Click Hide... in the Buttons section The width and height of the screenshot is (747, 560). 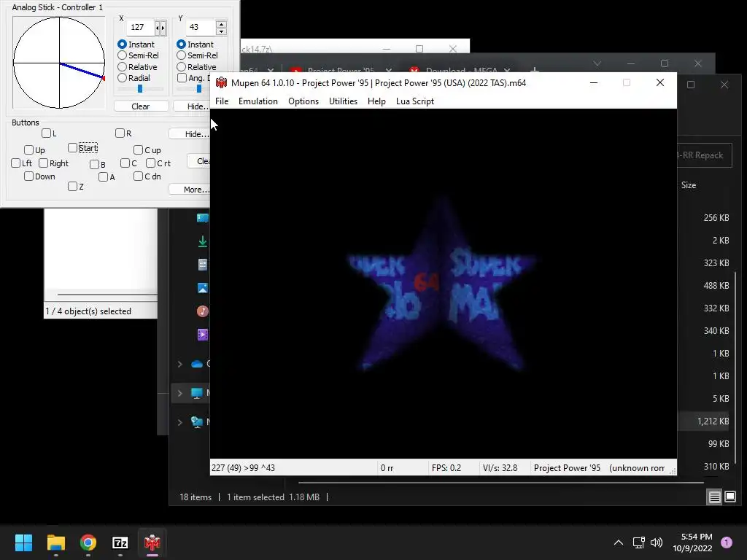point(190,134)
